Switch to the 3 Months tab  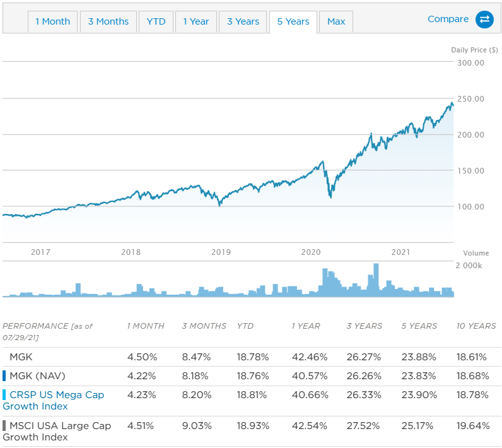[x=108, y=22]
